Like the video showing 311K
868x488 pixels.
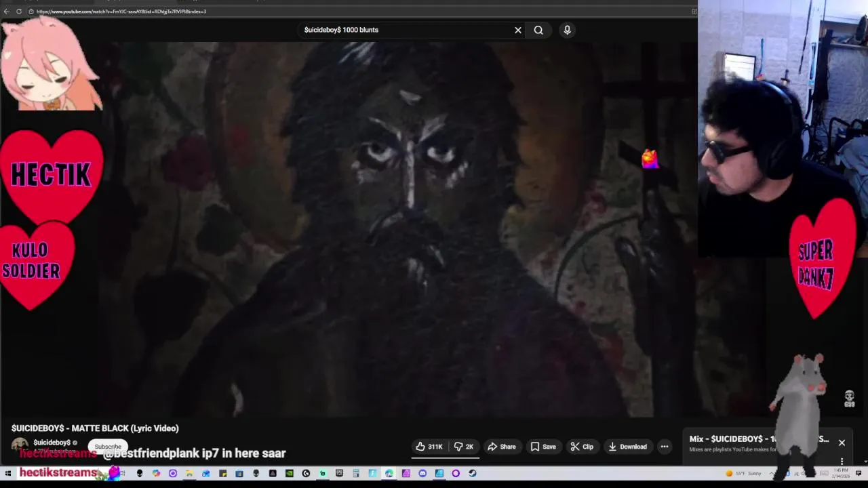point(429,447)
